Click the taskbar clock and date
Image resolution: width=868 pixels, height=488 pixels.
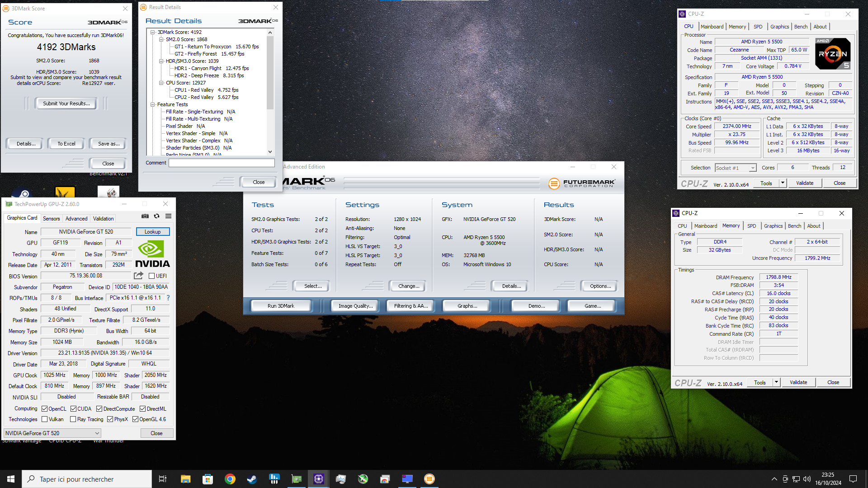point(828,479)
